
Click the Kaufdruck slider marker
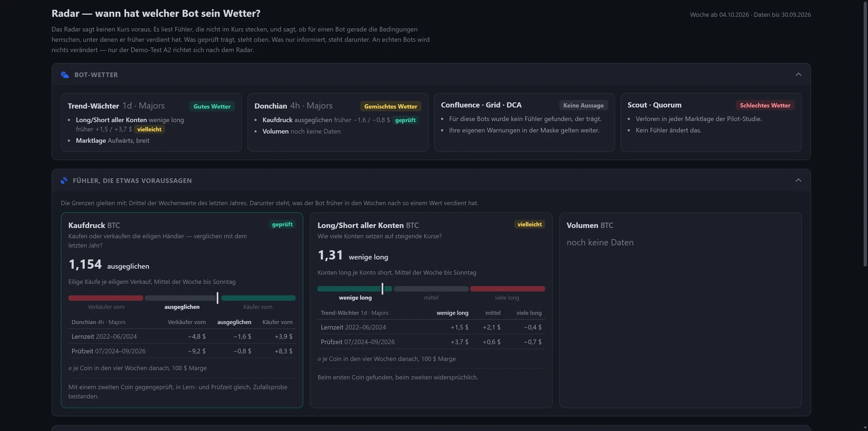217,298
